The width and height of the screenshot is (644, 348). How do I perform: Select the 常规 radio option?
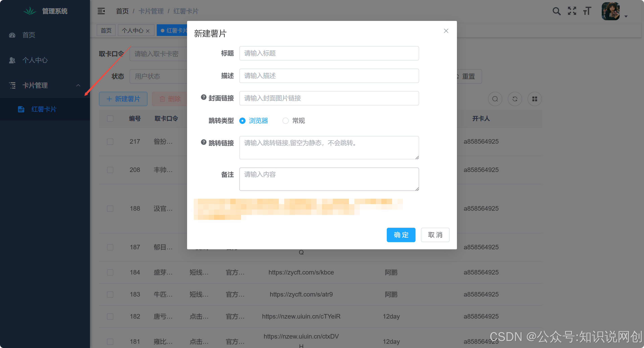[285, 121]
